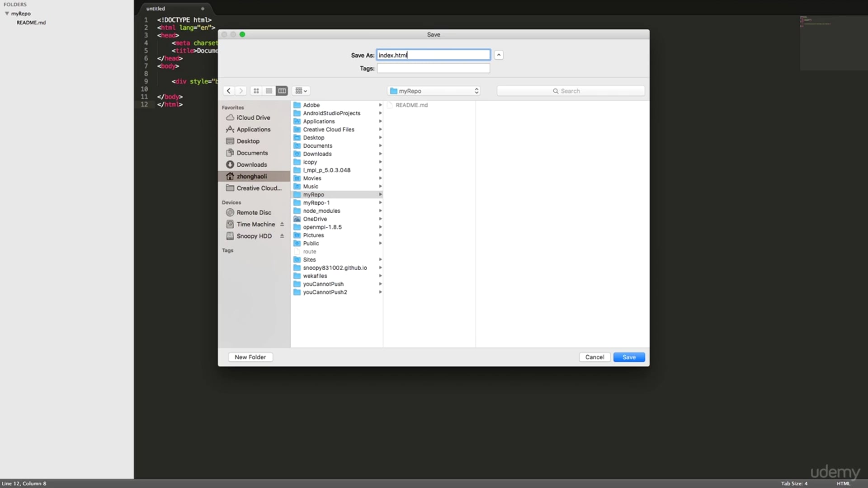Click in the Tags input field

click(x=433, y=68)
